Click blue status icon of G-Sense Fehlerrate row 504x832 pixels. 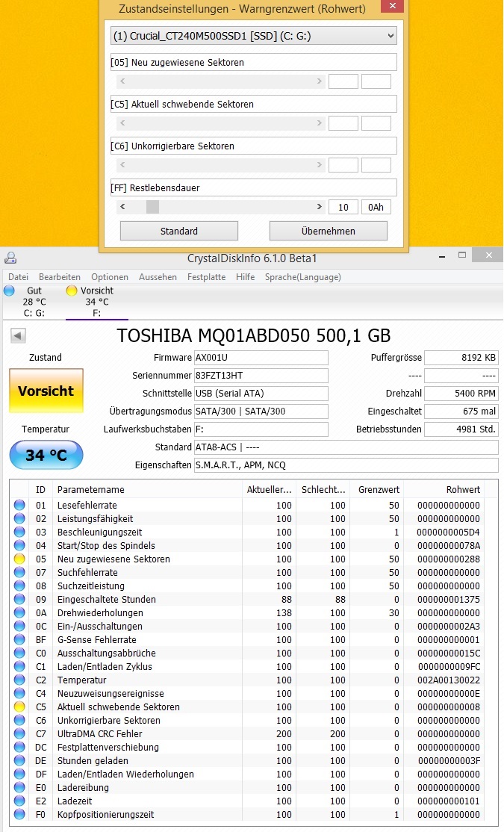pos(19,639)
